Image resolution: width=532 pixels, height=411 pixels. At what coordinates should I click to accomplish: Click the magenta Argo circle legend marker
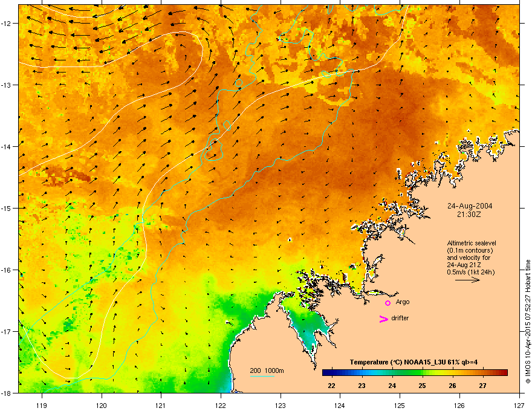pos(388,303)
